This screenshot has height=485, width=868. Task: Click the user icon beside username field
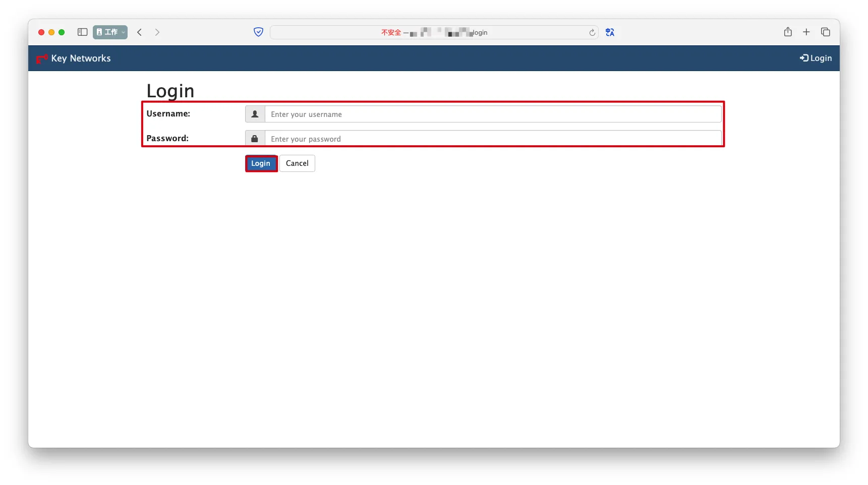255,114
